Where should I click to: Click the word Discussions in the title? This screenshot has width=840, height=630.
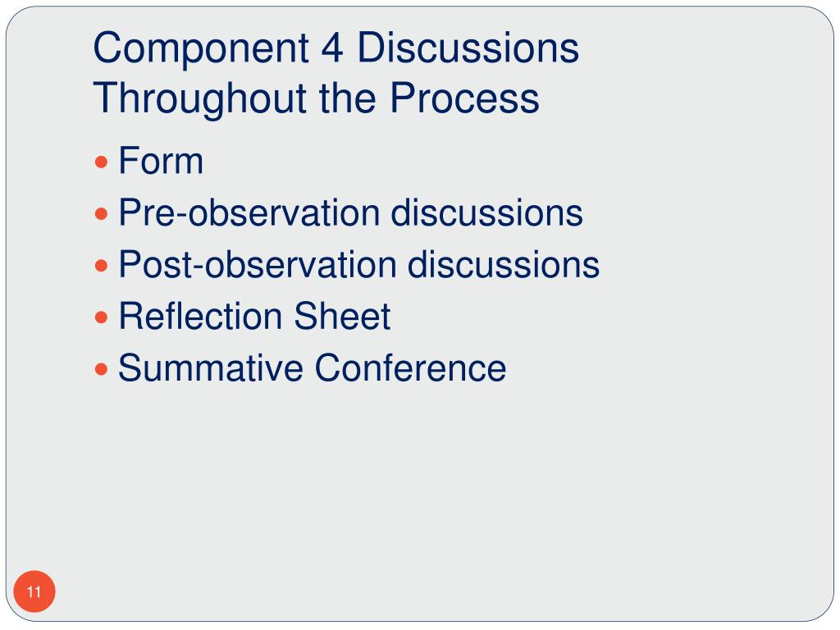click(x=468, y=48)
